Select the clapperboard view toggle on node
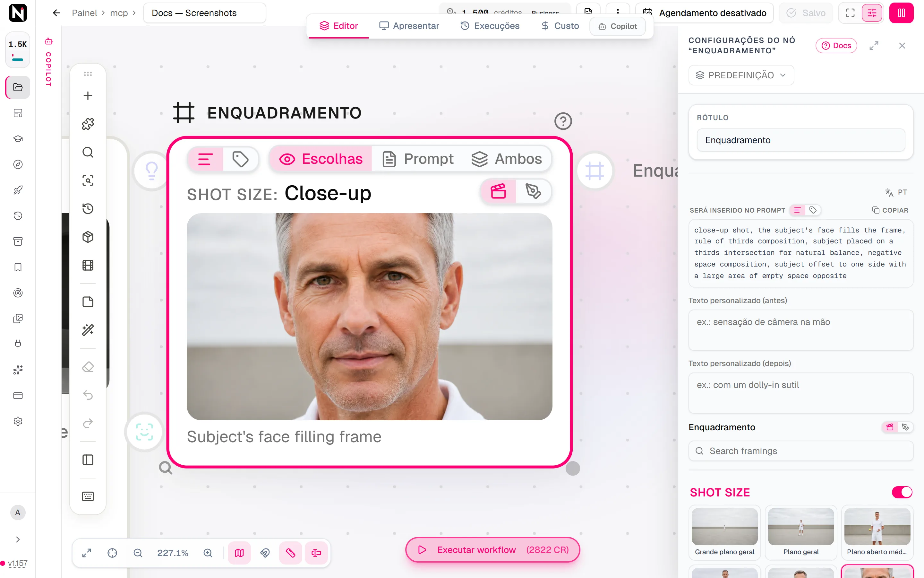The width and height of the screenshot is (924, 578). pos(498,191)
